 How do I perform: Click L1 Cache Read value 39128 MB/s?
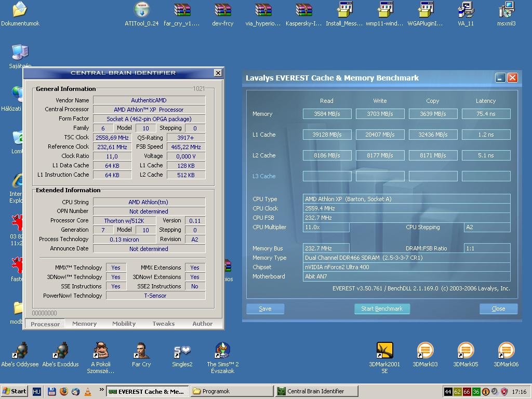tap(327, 135)
